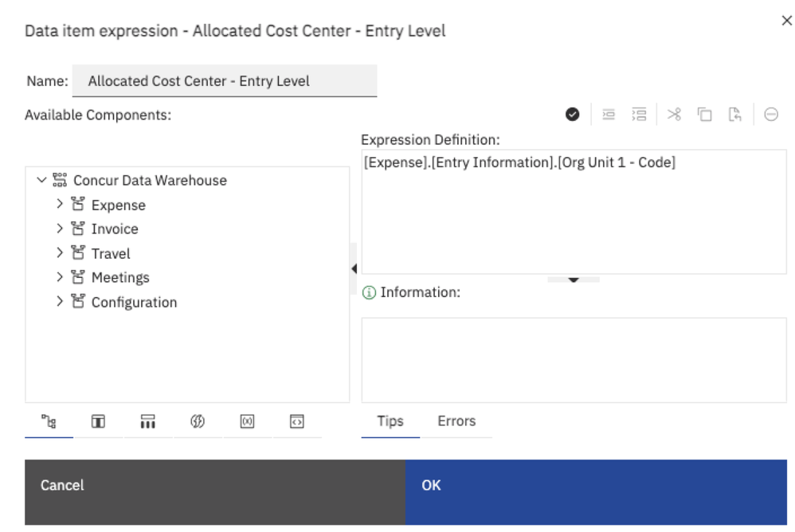795x532 pixels.
Task: Click the indent icon in expression toolbar
Action: point(608,115)
